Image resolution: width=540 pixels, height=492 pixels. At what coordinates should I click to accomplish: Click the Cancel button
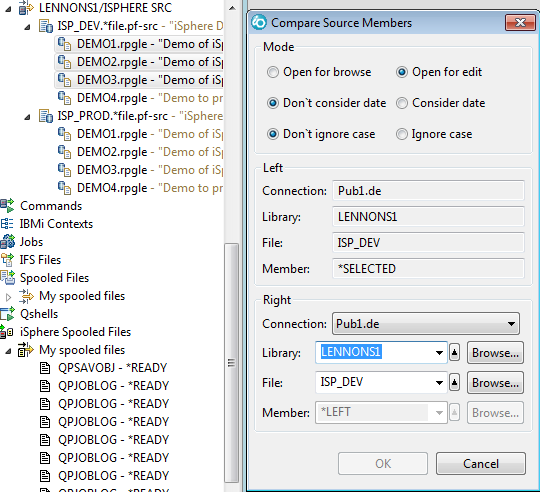click(481, 463)
